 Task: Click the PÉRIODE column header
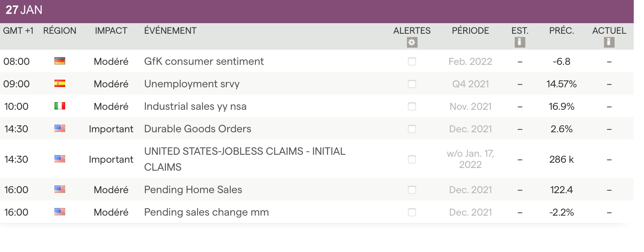pyautogui.click(x=470, y=31)
